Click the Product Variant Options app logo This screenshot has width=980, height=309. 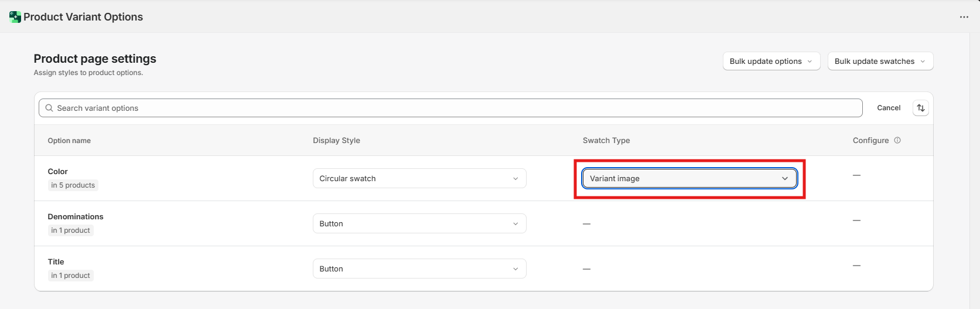tap(15, 17)
